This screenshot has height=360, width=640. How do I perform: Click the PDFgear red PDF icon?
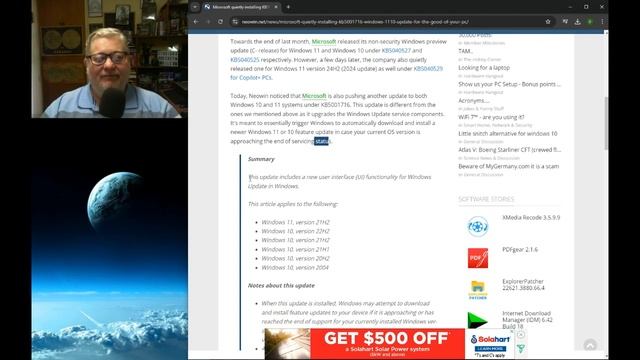click(x=478, y=258)
